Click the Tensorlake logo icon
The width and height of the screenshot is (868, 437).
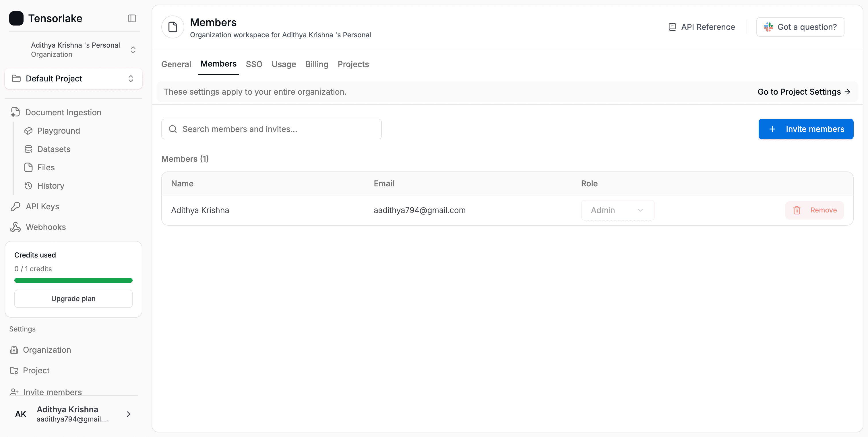16,18
